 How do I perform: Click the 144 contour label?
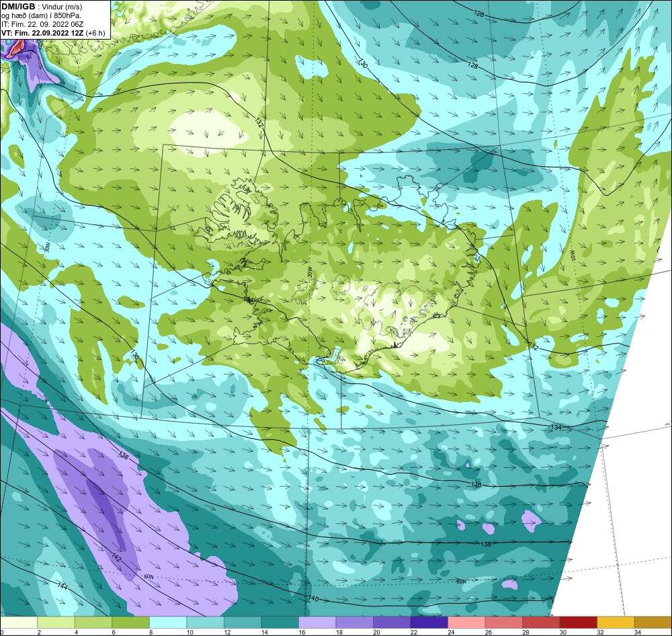(62, 586)
